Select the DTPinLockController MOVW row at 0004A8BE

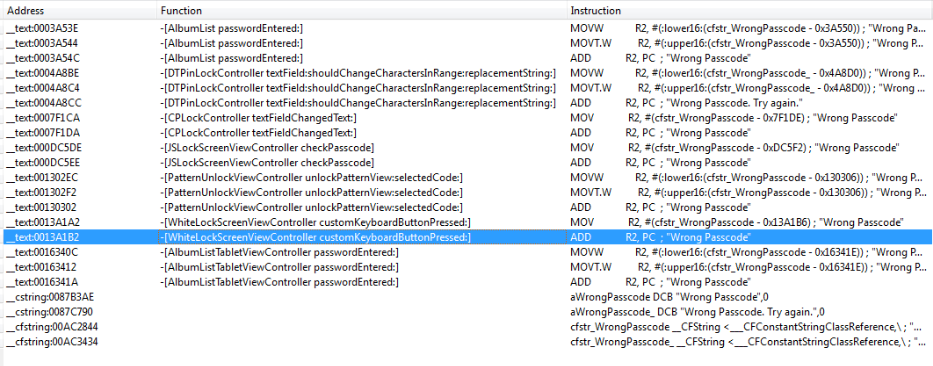coord(466,73)
